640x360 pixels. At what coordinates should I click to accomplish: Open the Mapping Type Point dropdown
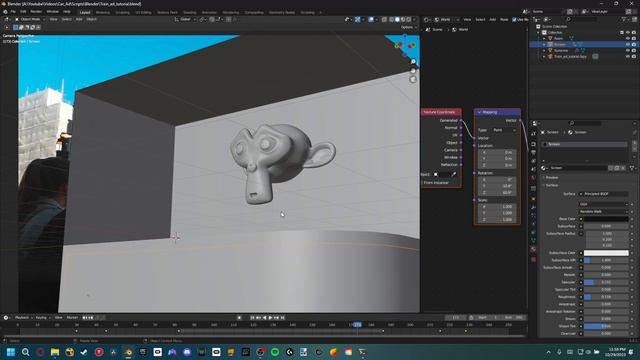[x=504, y=130]
